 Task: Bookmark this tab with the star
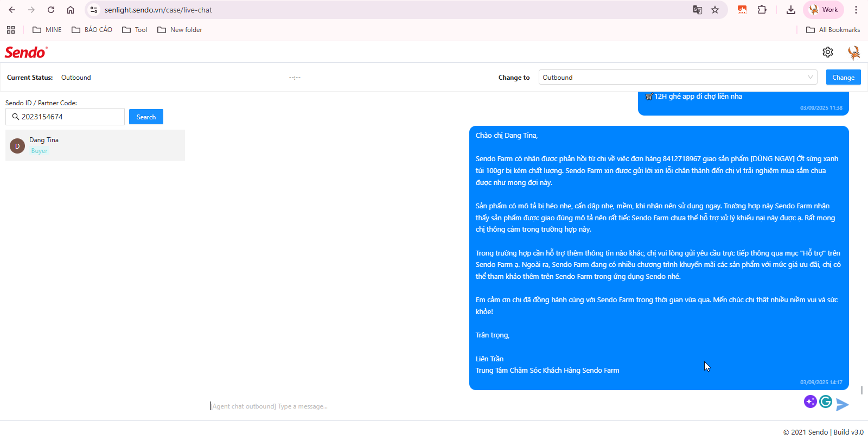click(715, 10)
